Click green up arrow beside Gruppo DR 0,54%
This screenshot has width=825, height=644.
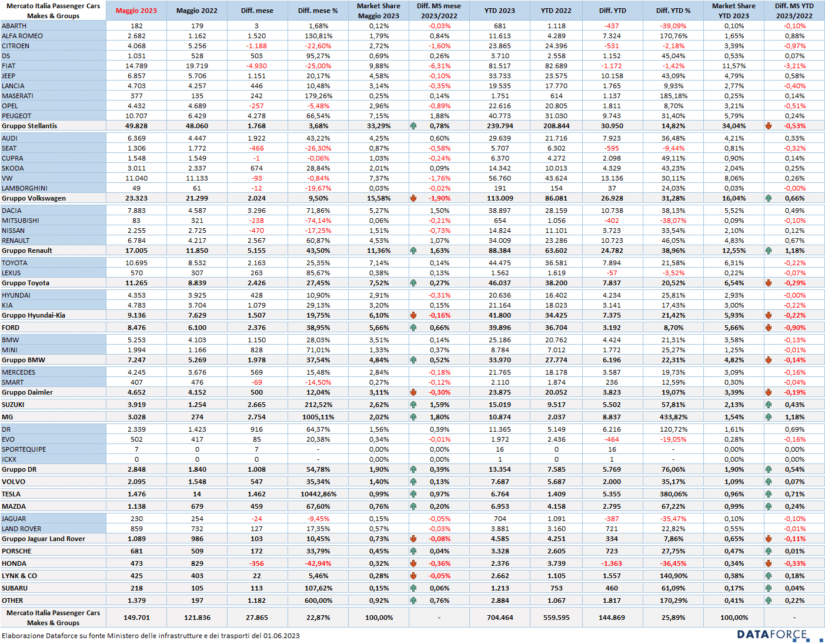(768, 469)
